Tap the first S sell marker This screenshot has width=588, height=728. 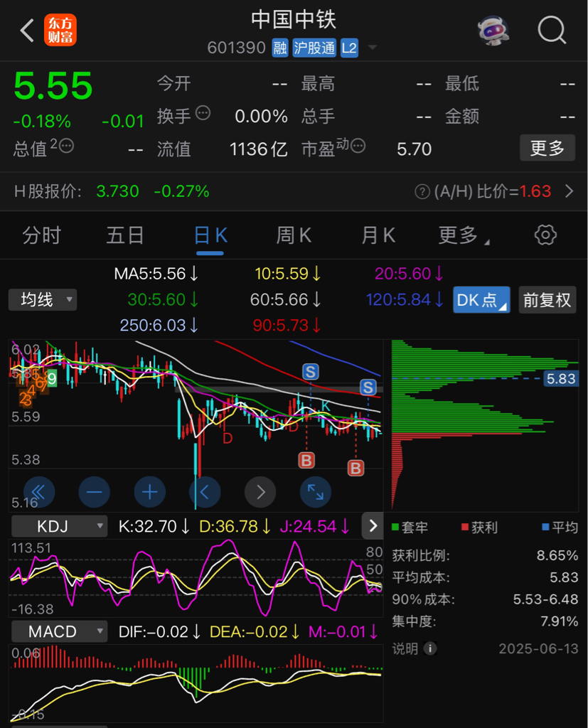[310, 371]
